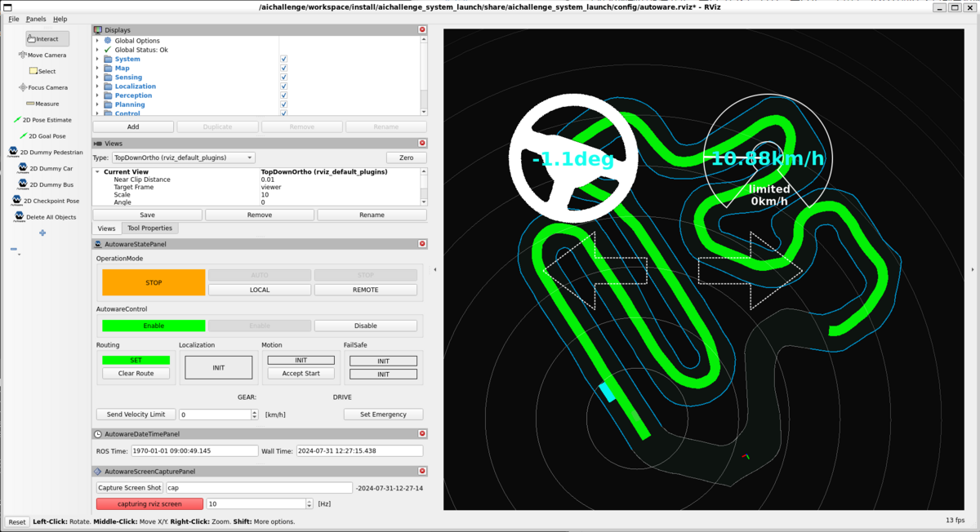Image resolution: width=980 pixels, height=532 pixels.
Task: Choose the Select tool
Action: click(42, 71)
